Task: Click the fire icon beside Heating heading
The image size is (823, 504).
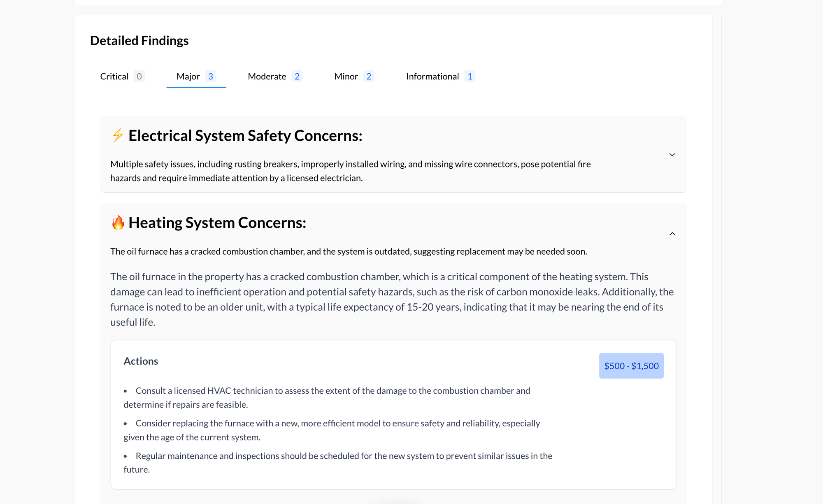Action: (118, 223)
